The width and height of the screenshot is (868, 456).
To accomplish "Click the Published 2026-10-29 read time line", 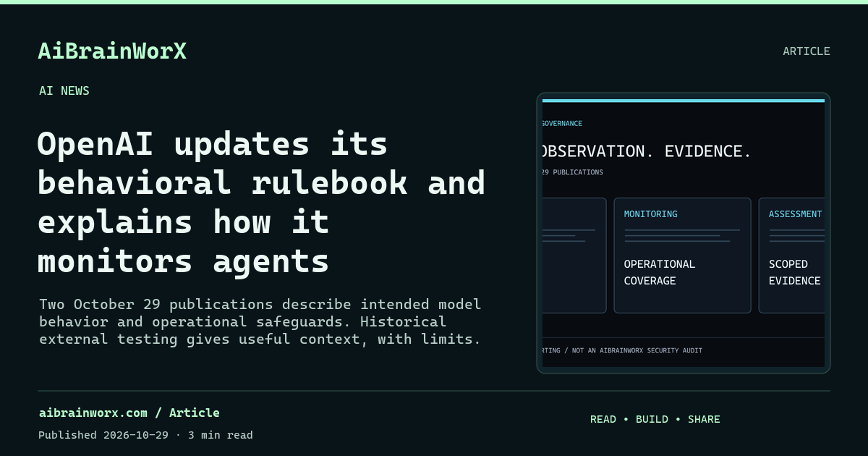I will click(x=145, y=435).
